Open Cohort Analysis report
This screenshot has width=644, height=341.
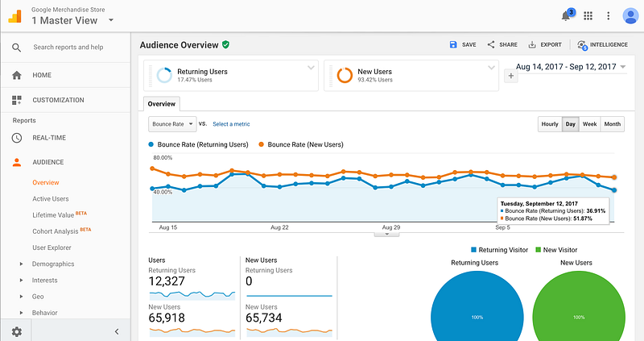click(56, 231)
